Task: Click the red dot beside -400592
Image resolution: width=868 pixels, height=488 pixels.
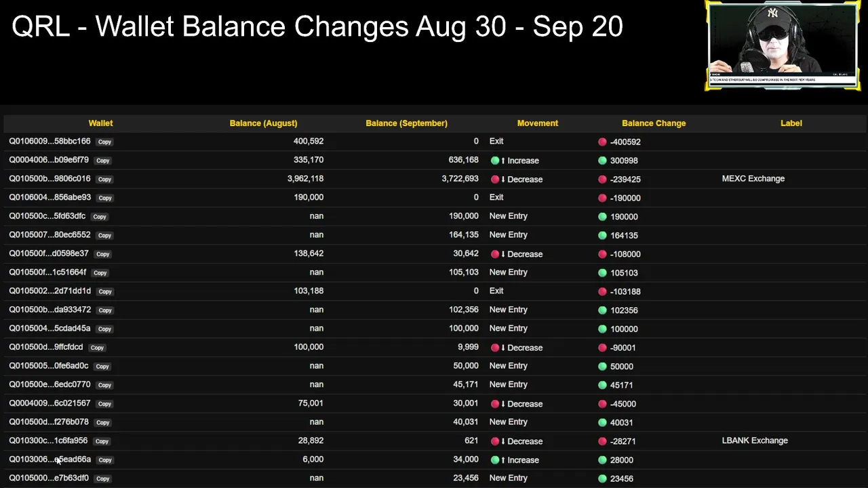Action: point(602,142)
